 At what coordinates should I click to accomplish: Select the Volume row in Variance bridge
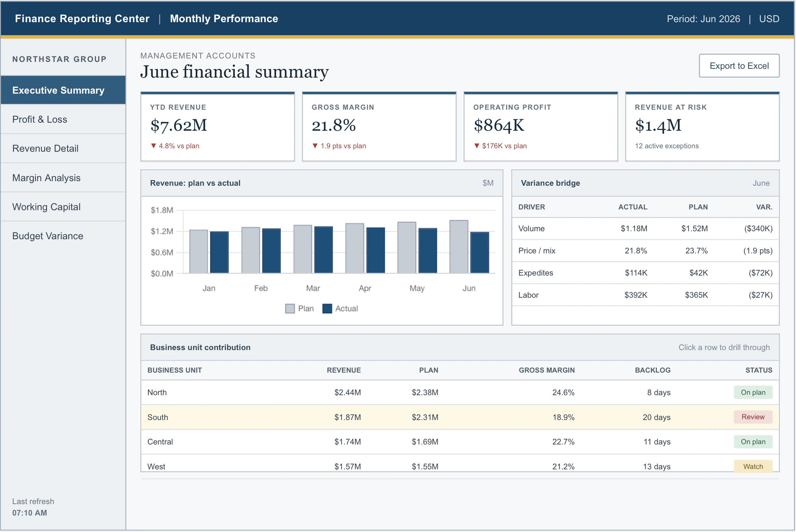tap(645, 229)
